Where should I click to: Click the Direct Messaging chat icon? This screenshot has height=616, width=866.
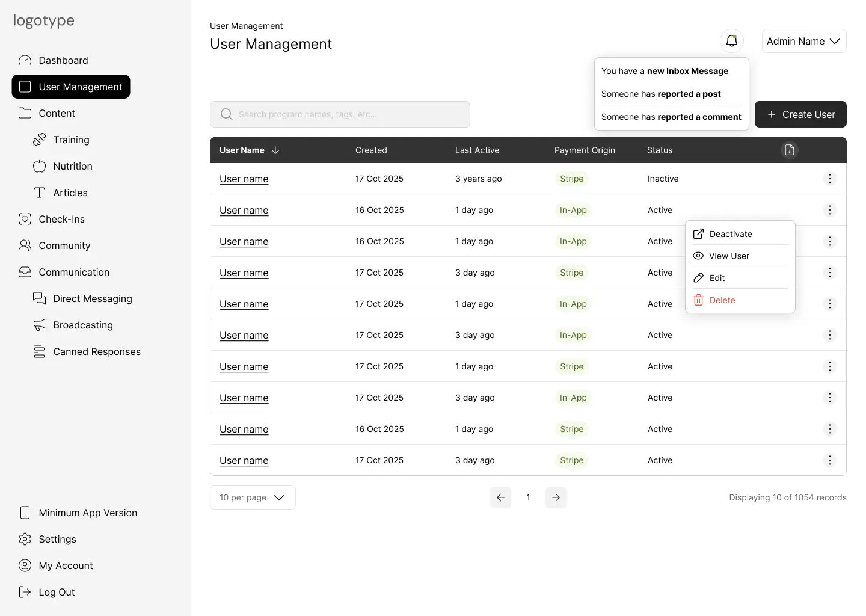coord(39,298)
